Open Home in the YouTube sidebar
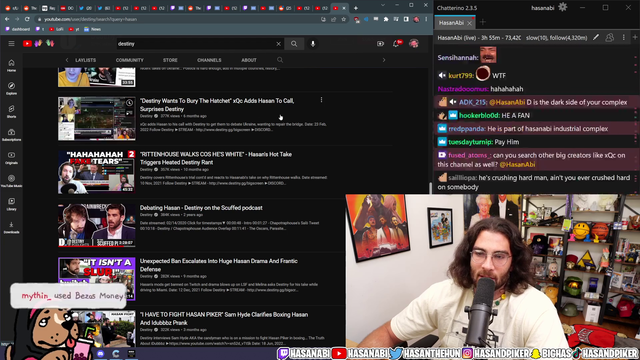This screenshot has height=360, width=640. [11, 65]
